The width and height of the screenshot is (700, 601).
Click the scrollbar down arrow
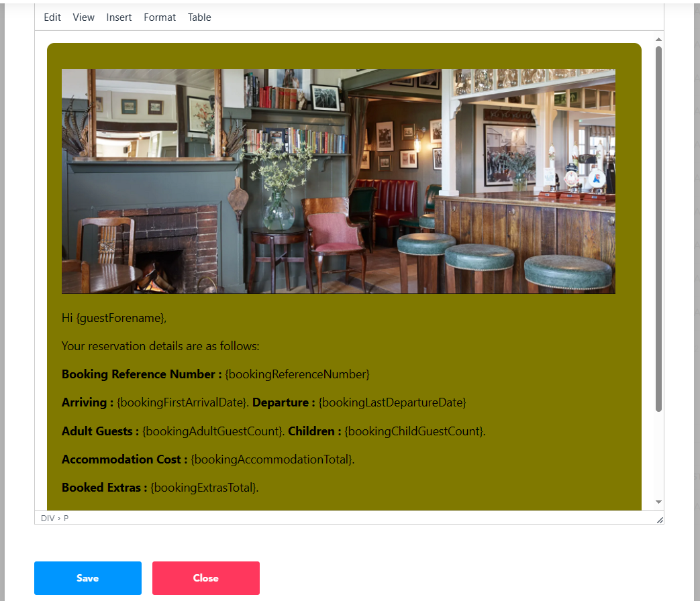pos(658,502)
